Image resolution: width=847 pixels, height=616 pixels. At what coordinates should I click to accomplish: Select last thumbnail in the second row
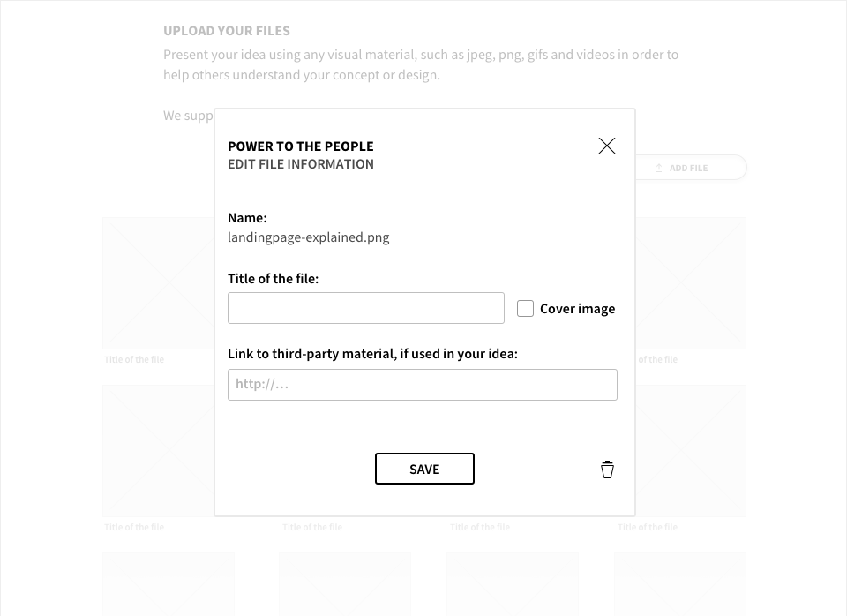pos(691,451)
